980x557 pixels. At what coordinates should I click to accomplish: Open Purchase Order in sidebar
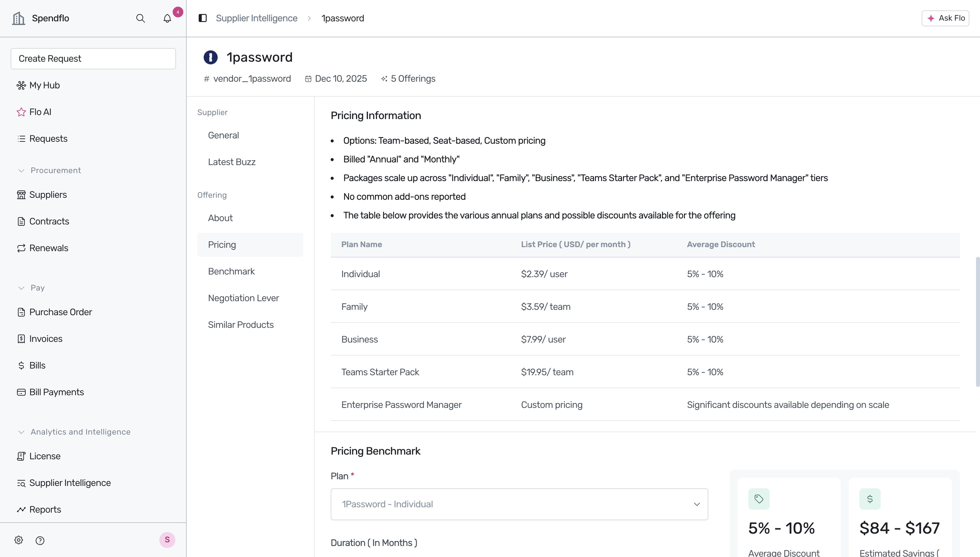pos(60,312)
